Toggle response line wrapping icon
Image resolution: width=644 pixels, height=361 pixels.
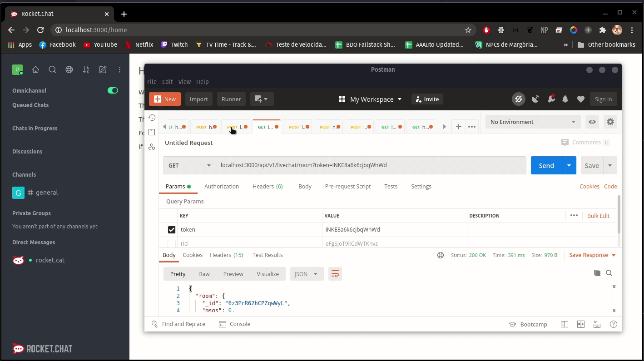pos(335,274)
